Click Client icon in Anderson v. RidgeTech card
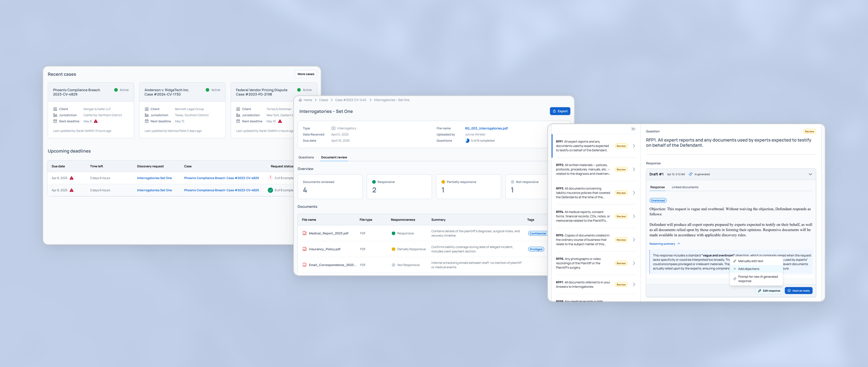Viewport: 868px width, 367px height. [x=147, y=109]
